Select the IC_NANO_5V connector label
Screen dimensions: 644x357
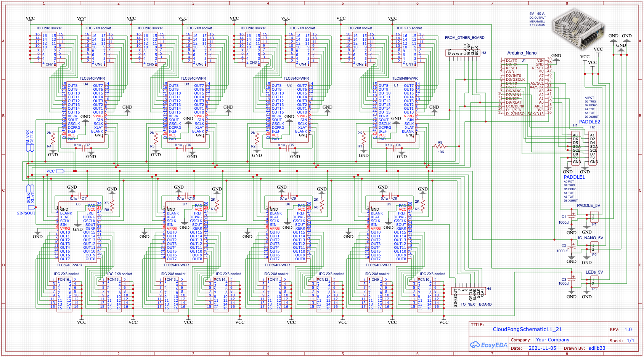point(590,238)
